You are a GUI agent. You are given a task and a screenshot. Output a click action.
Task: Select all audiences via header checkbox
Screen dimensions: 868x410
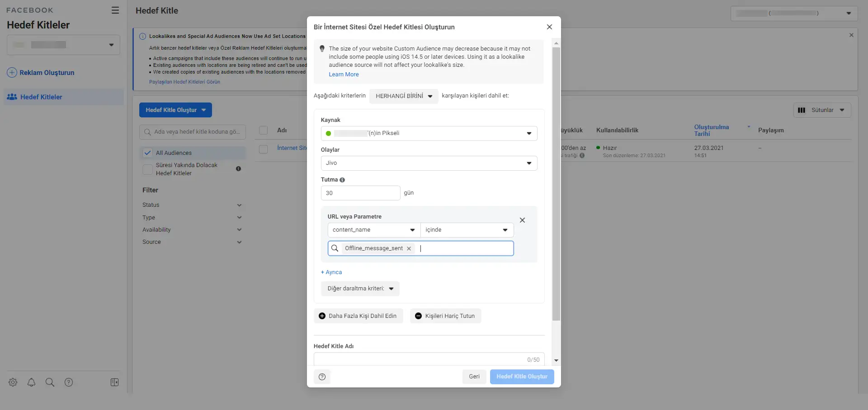click(264, 130)
